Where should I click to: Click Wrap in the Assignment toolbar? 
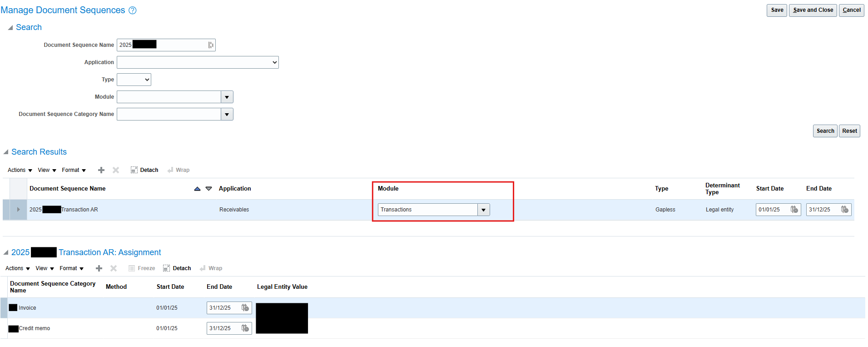click(211, 268)
